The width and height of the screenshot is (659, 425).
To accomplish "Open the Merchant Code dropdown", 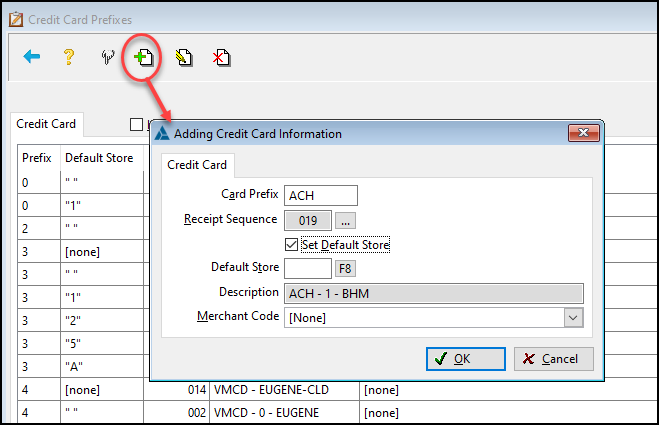I will (573, 318).
